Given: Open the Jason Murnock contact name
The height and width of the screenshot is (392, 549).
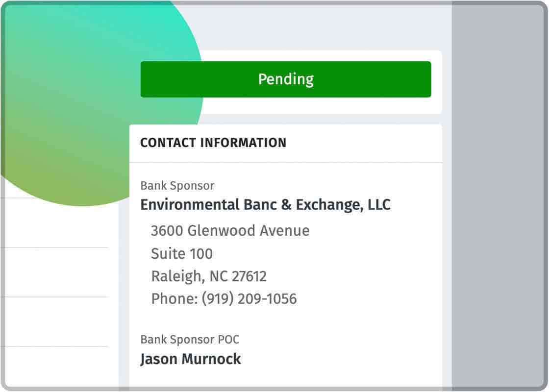Looking at the screenshot, I should pos(191,359).
